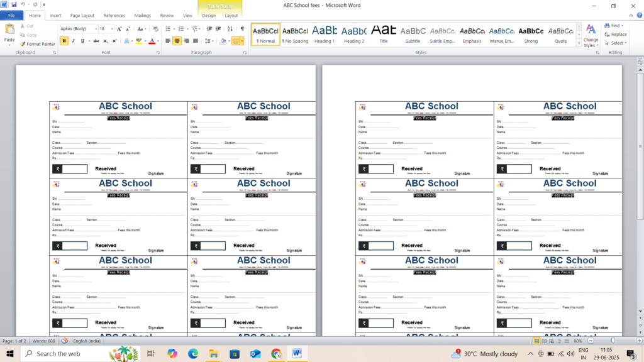Open the Paragraph dialog launcher
This screenshot has height=362, width=644.
245,53
